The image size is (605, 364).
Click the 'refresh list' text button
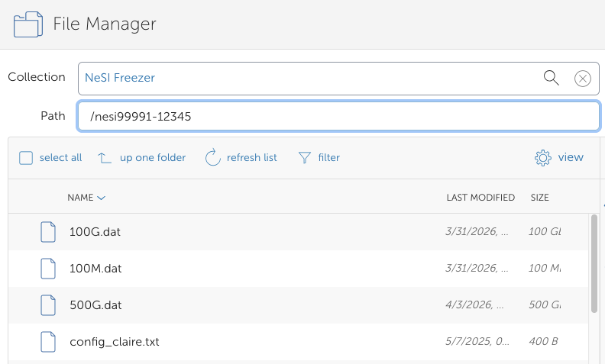click(251, 158)
